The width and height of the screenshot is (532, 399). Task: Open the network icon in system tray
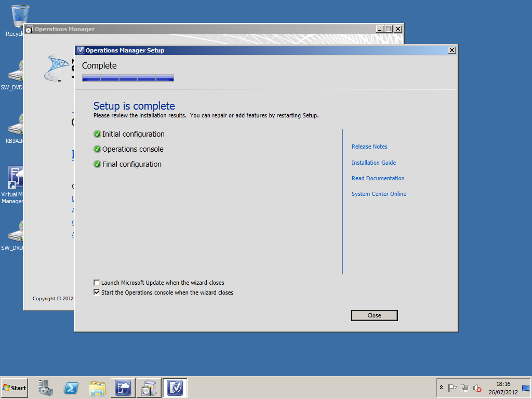tap(465, 388)
